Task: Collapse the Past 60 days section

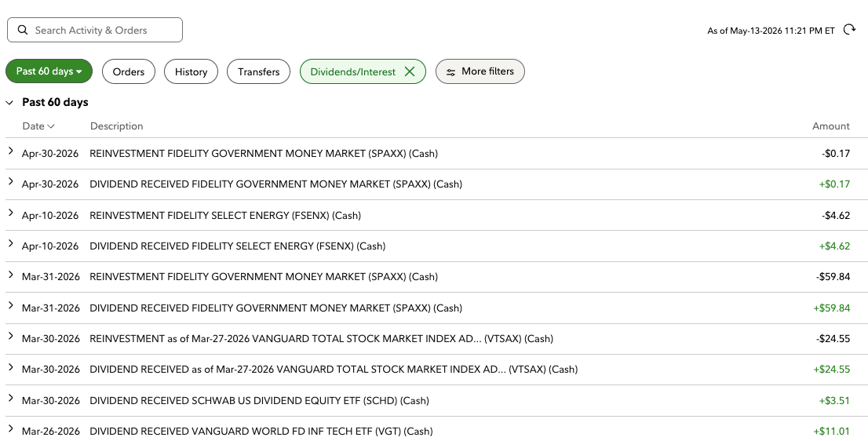Action: point(9,102)
